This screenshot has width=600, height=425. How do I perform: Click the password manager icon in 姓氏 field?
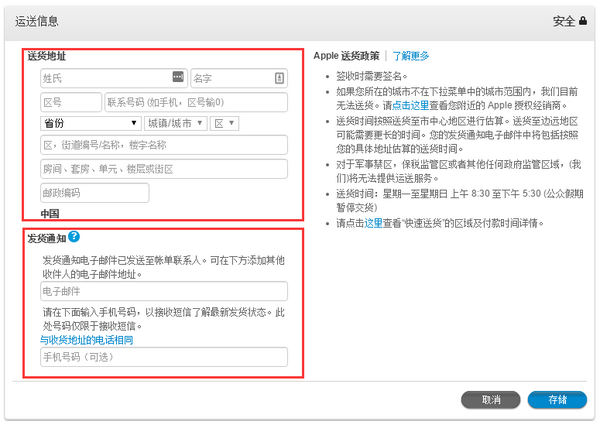[x=178, y=77]
